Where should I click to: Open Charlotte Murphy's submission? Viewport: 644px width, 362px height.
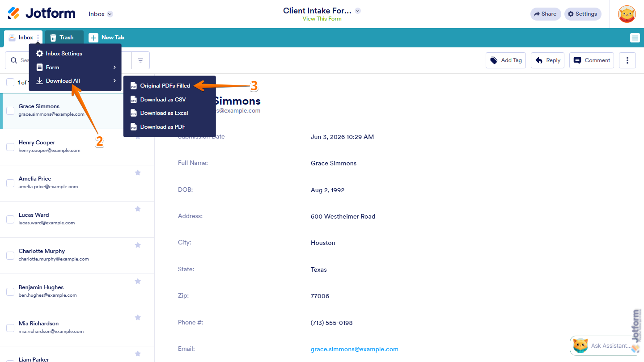click(77, 256)
